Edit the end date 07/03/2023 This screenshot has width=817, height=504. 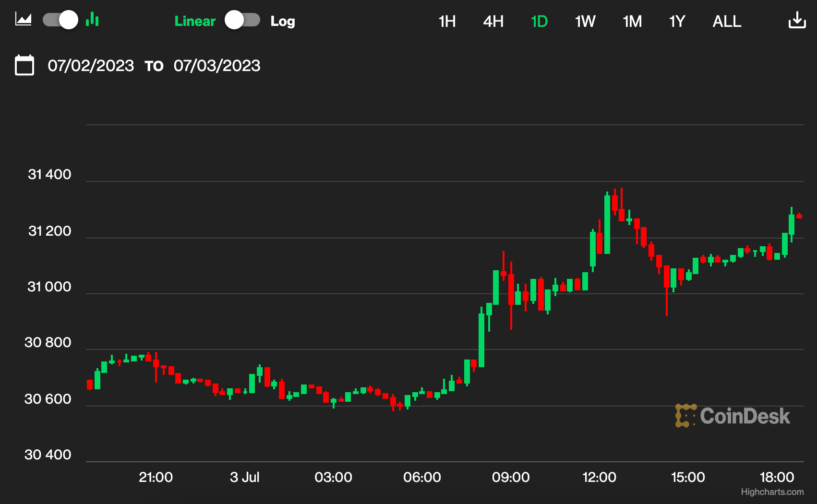point(217,66)
